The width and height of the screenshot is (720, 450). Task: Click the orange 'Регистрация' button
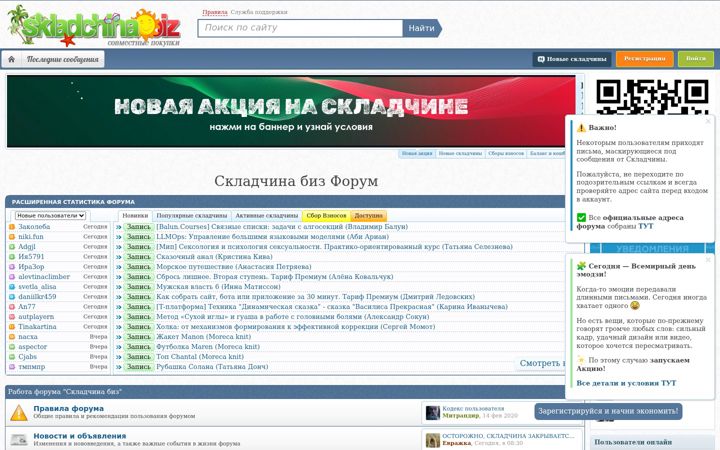click(x=645, y=59)
